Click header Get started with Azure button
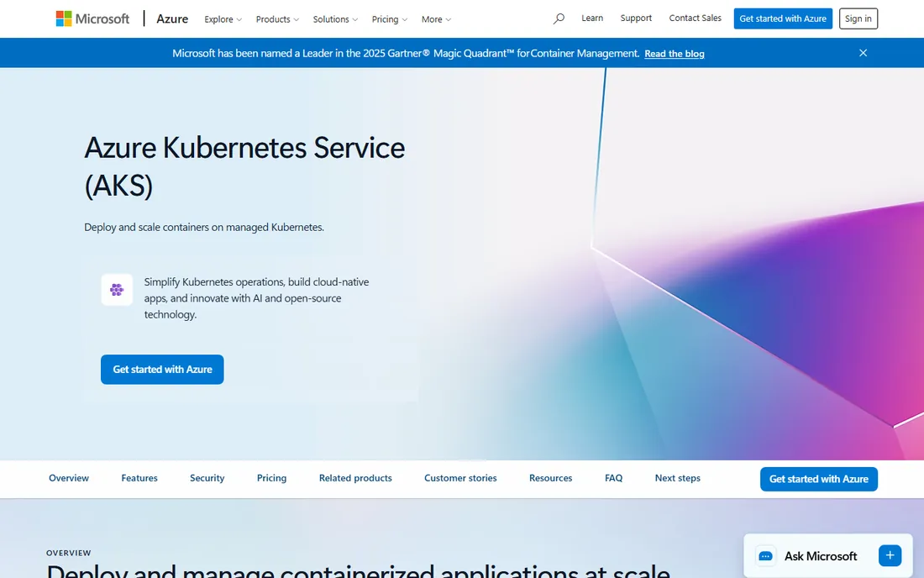This screenshot has width=924, height=578. (783, 18)
